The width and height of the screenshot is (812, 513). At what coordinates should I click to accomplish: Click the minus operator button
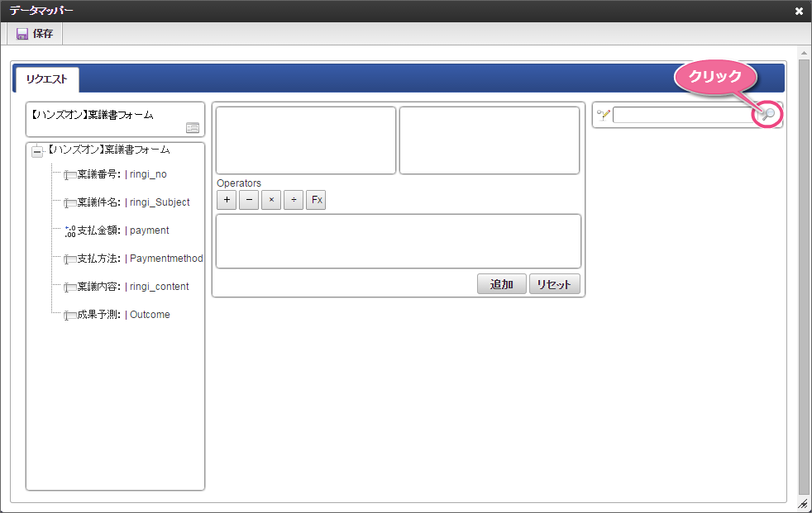tap(249, 200)
